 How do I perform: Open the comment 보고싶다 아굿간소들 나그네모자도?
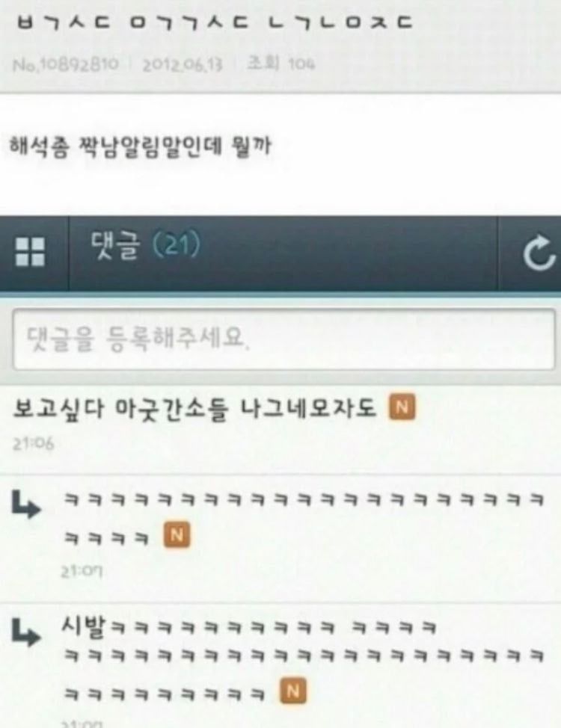tap(194, 409)
